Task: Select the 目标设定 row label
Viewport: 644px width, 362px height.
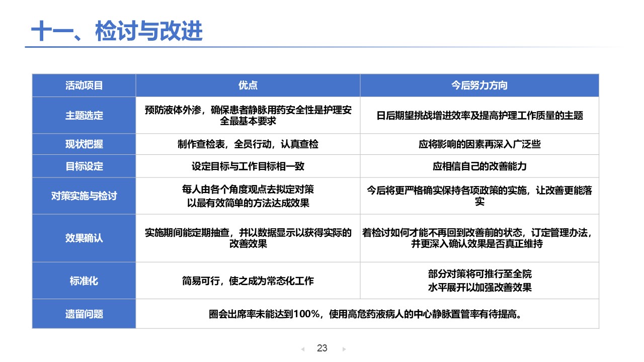Action: pyautogui.click(x=84, y=166)
